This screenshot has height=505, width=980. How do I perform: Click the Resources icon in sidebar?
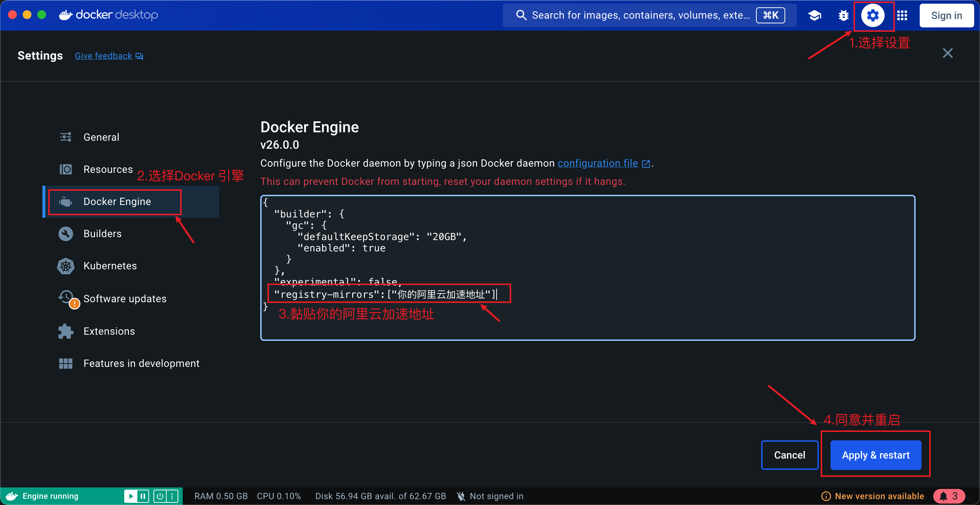click(x=66, y=169)
